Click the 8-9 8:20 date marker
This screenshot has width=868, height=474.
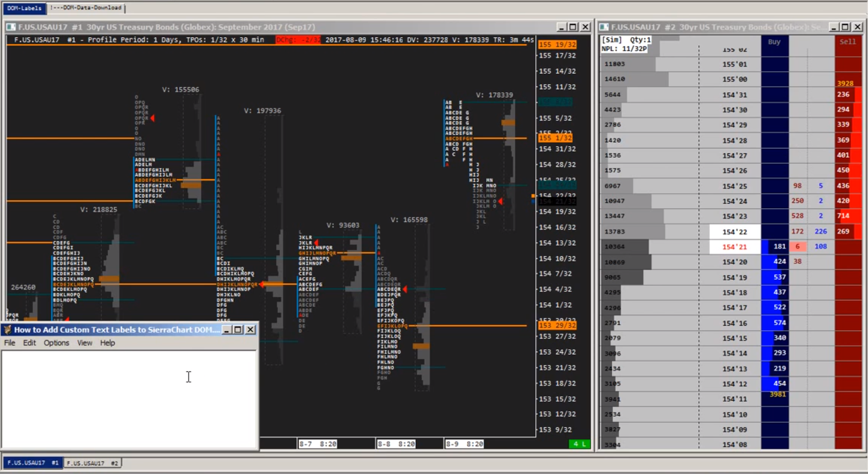pyautogui.click(x=464, y=444)
